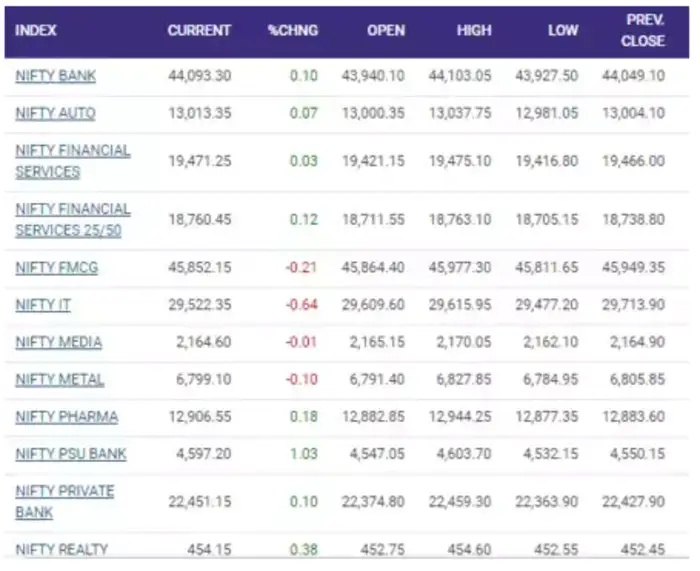Open the NIFTY FINANCIAL SERVICES link

tap(72, 160)
